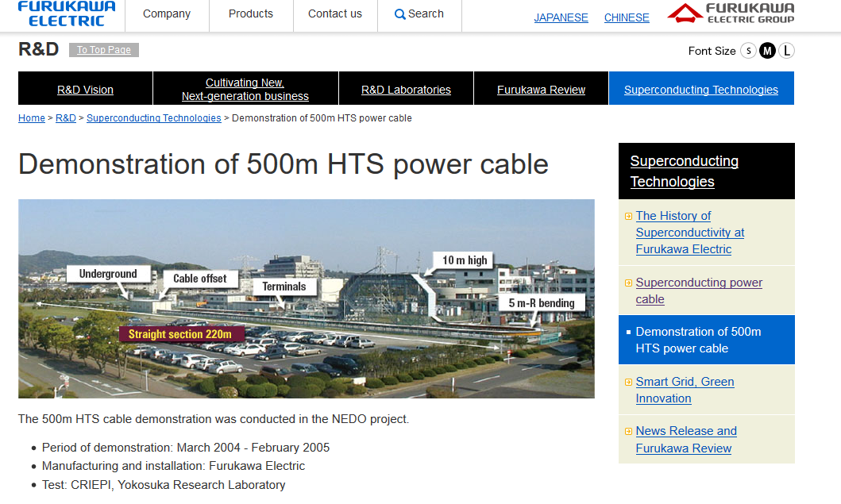Open Smart Grid, Green Innovation link

685,390
